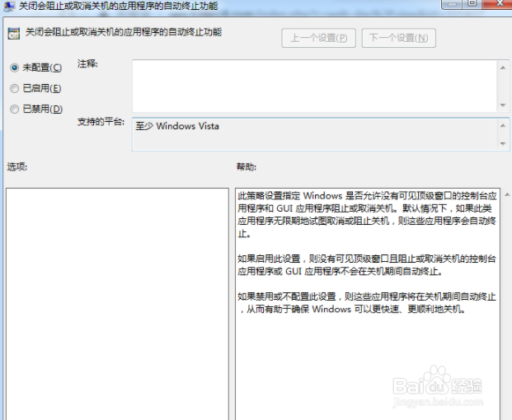
Task: Click the policy setting icon beside the heading
Action: (14, 34)
